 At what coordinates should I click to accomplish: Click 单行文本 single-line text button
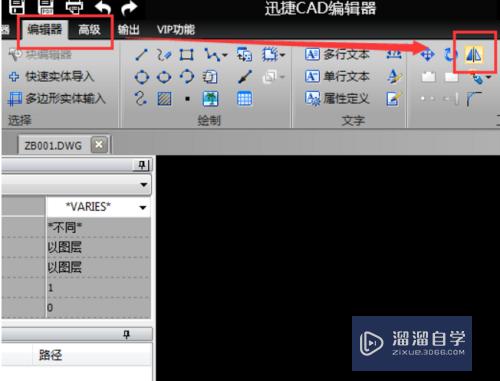point(337,77)
